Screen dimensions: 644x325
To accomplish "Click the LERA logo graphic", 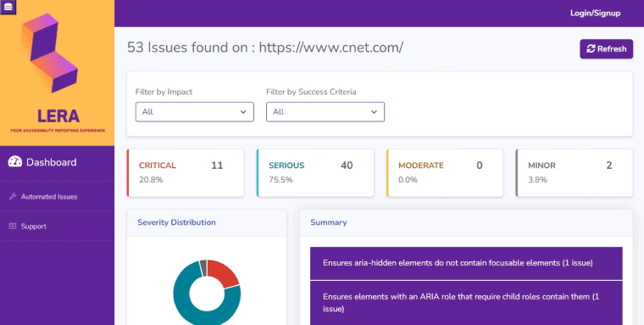I will pyautogui.click(x=50, y=53).
